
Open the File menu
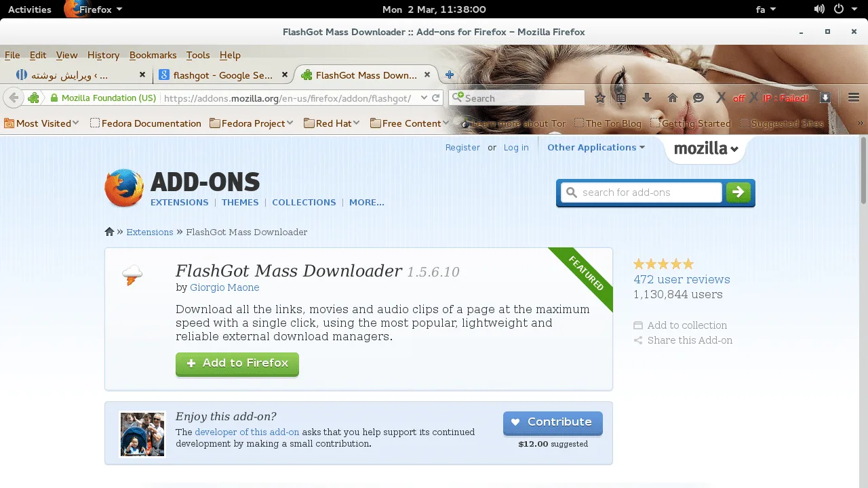point(12,55)
